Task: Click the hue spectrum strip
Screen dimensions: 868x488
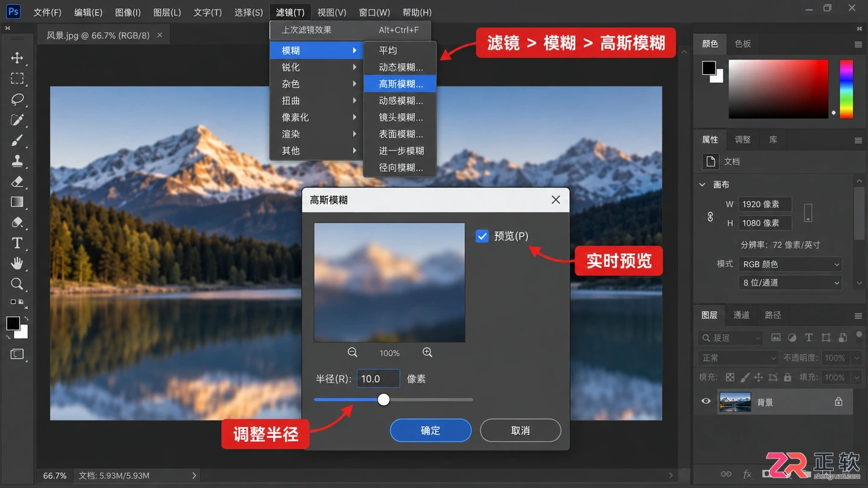Action: pos(846,89)
